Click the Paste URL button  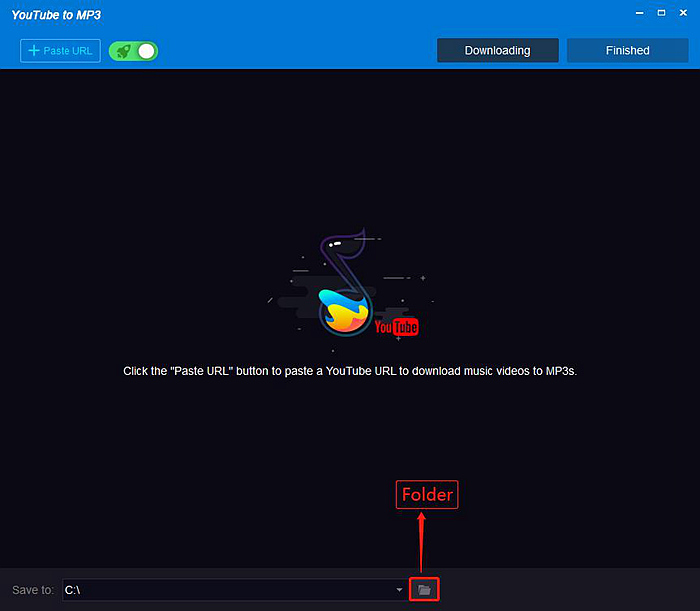point(60,51)
